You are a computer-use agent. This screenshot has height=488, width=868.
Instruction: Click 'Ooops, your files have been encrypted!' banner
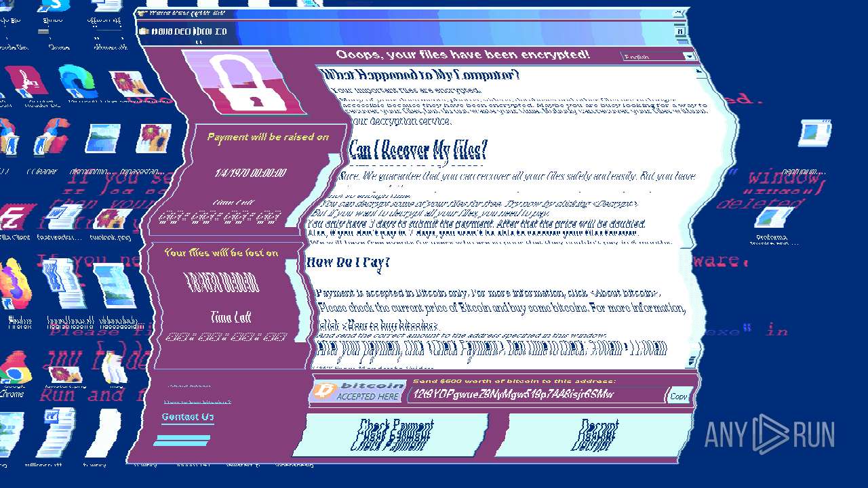(462, 54)
